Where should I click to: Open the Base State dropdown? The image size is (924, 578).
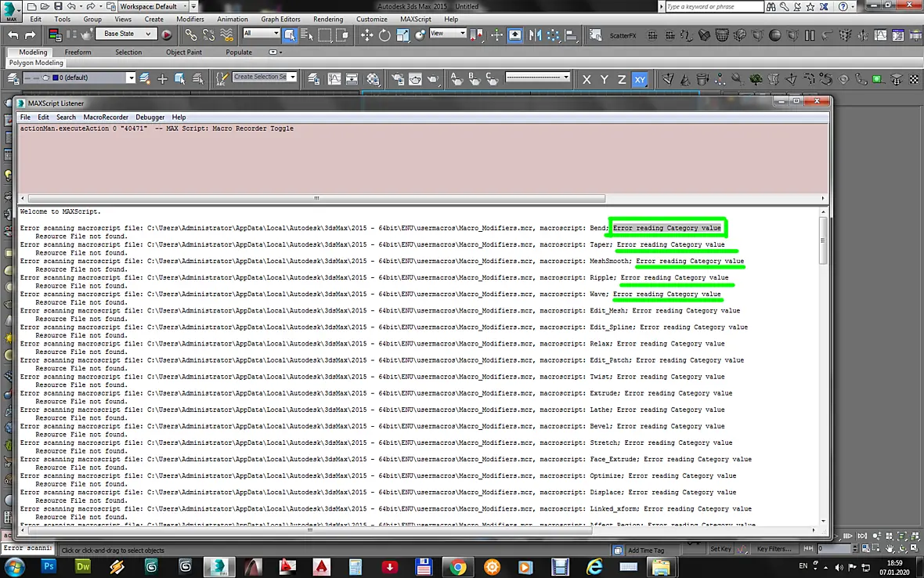[x=126, y=34]
